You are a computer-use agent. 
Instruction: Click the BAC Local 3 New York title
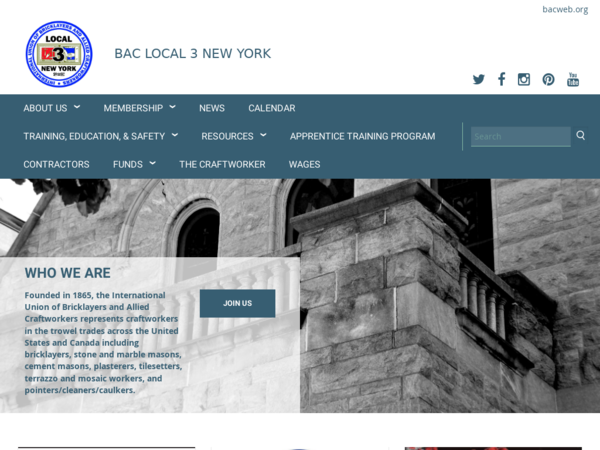[192, 54]
